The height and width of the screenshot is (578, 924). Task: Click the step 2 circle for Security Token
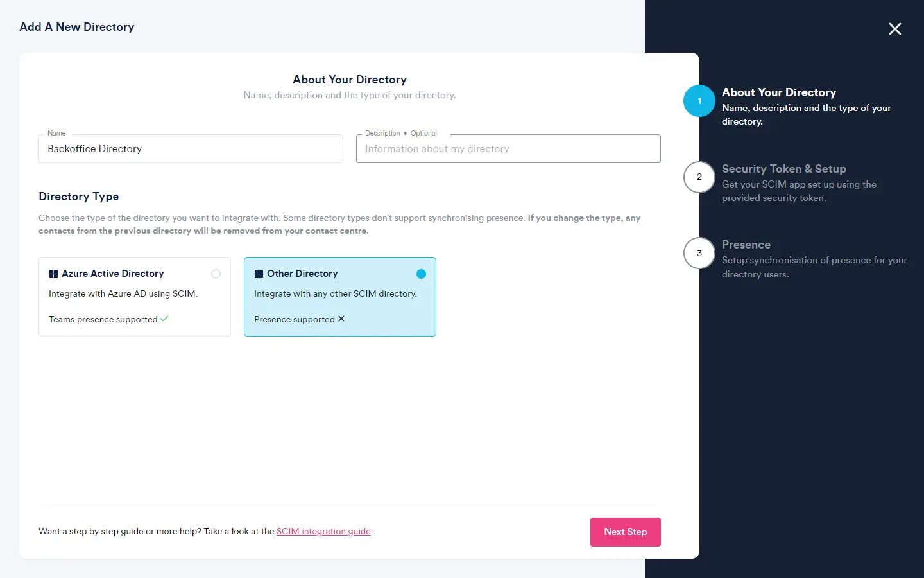pos(699,177)
